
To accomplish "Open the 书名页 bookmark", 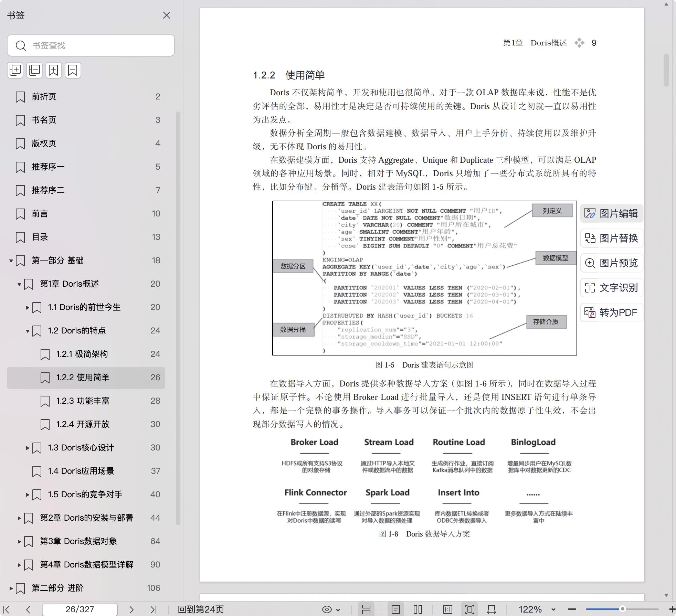I will point(86,120).
